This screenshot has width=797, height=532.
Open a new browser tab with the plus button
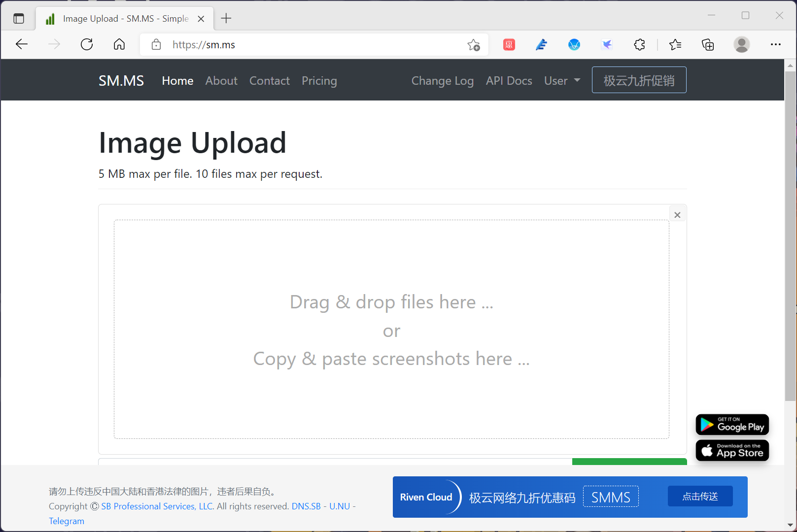coord(226,18)
